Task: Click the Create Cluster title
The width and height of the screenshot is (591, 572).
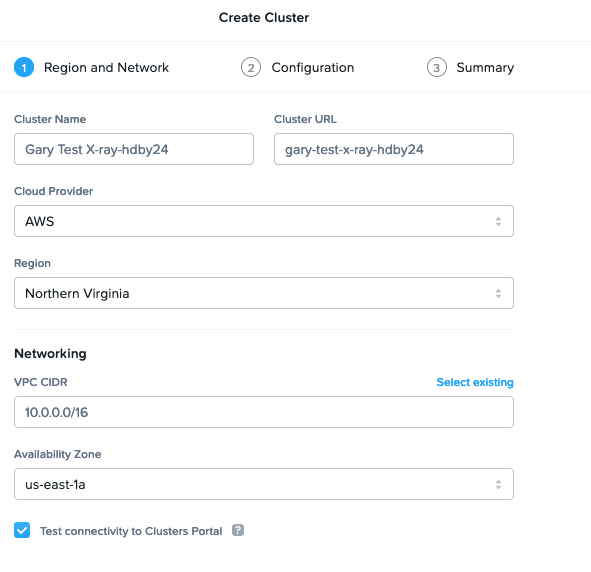Action: click(x=264, y=17)
